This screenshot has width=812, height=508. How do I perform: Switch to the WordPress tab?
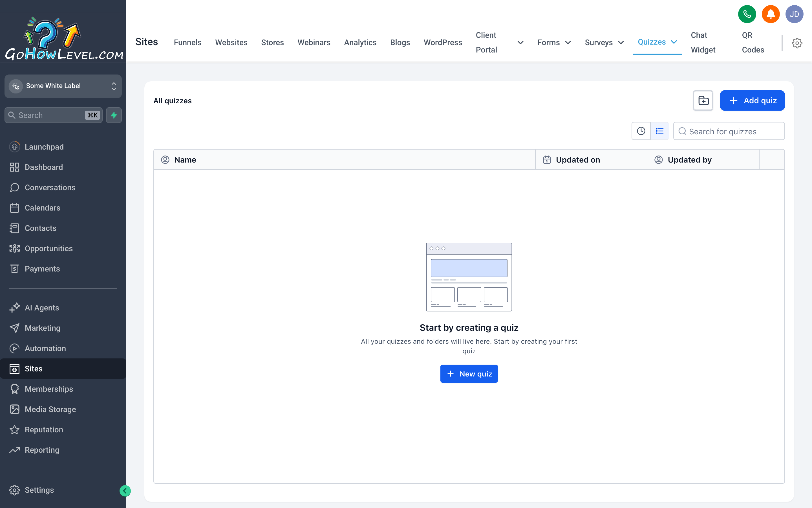click(443, 42)
